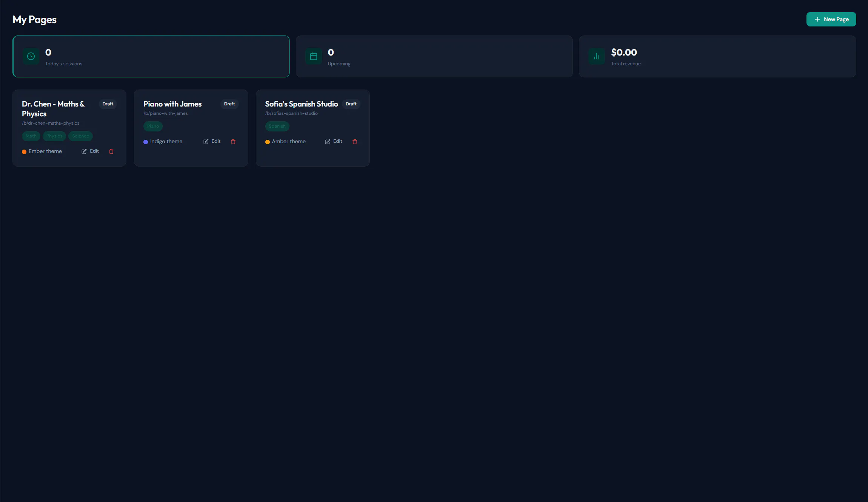Click the bar chart icon for Total revenue
The width and height of the screenshot is (868, 502).
click(x=597, y=56)
